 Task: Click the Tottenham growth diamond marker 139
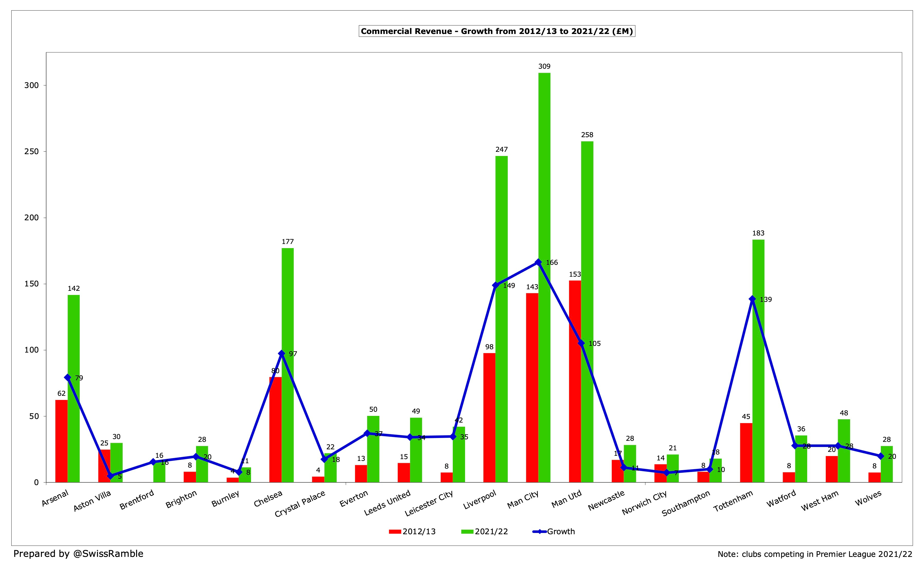[x=752, y=299]
